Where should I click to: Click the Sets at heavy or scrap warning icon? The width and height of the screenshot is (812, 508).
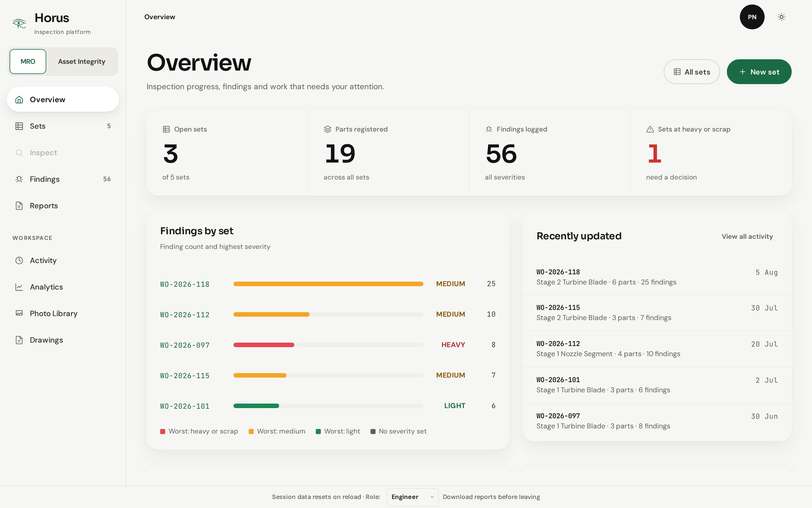[x=650, y=129]
